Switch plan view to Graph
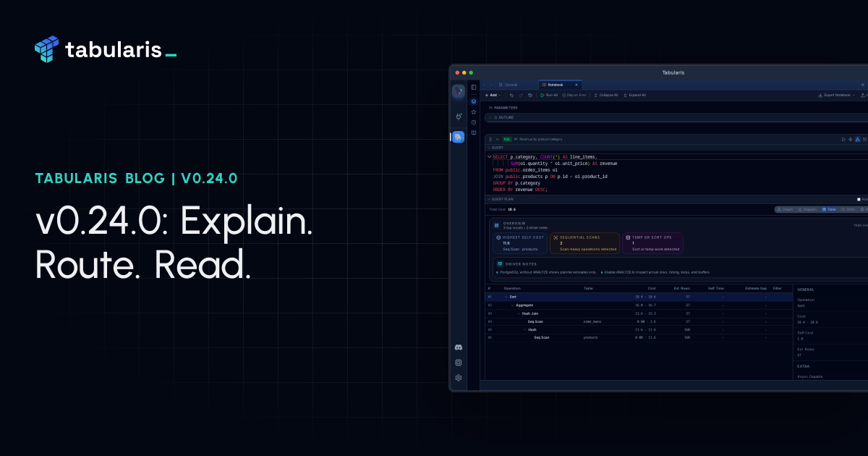The height and width of the screenshot is (456, 868). tap(785, 209)
